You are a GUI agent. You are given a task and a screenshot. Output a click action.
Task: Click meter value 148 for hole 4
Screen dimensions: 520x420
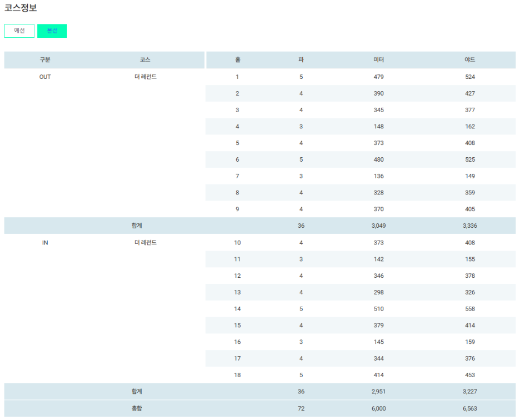[378, 127]
